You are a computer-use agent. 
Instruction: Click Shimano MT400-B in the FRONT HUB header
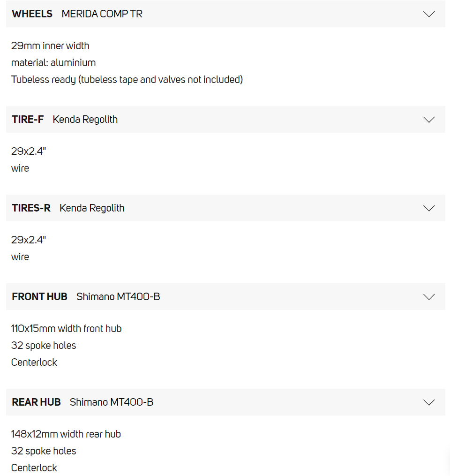118,297
